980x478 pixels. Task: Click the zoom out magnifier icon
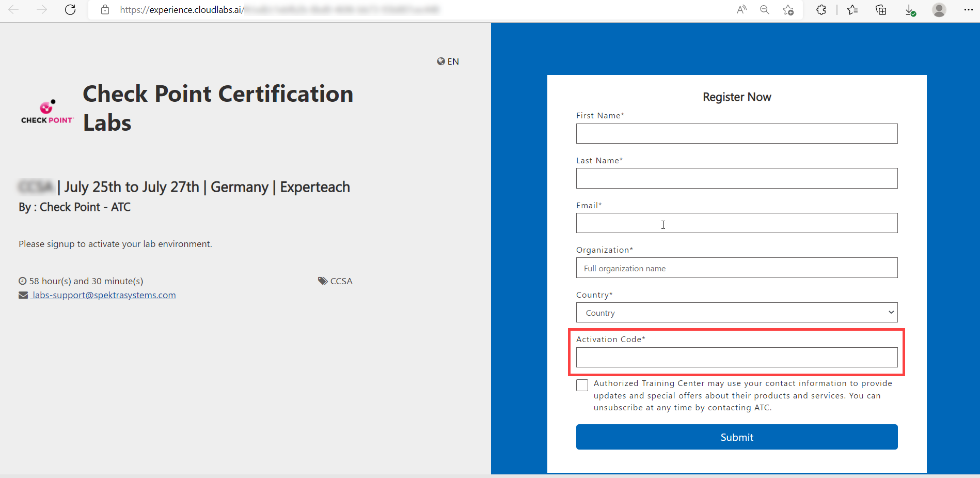click(765, 10)
